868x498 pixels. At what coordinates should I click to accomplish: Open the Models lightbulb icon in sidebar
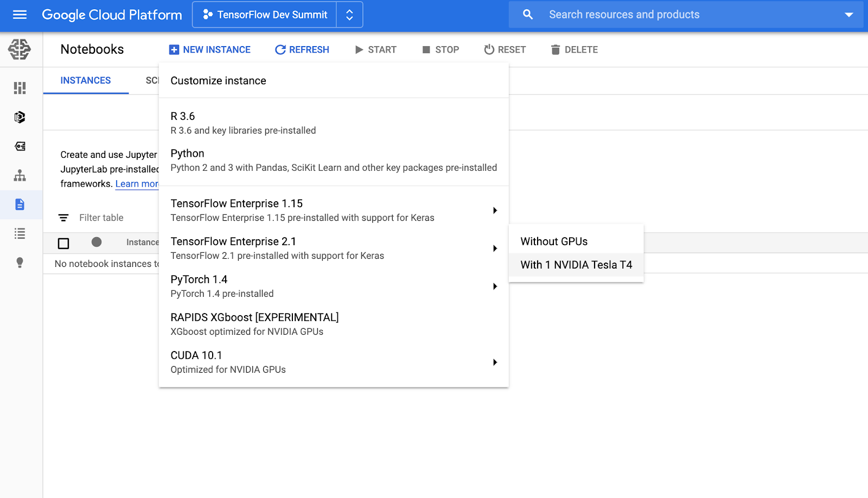click(x=20, y=263)
